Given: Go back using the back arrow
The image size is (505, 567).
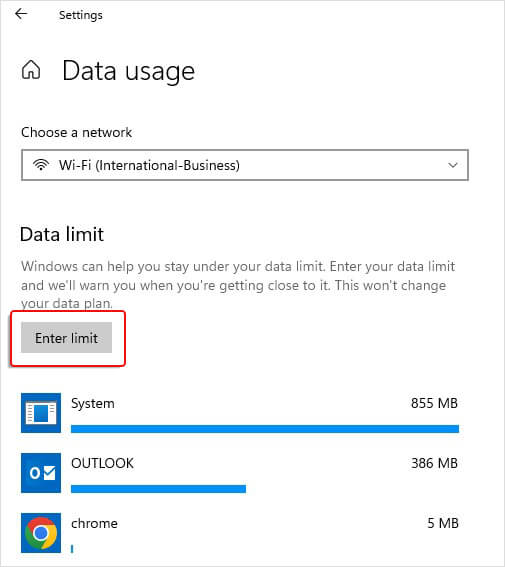Looking at the screenshot, I should (x=21, y=14).
